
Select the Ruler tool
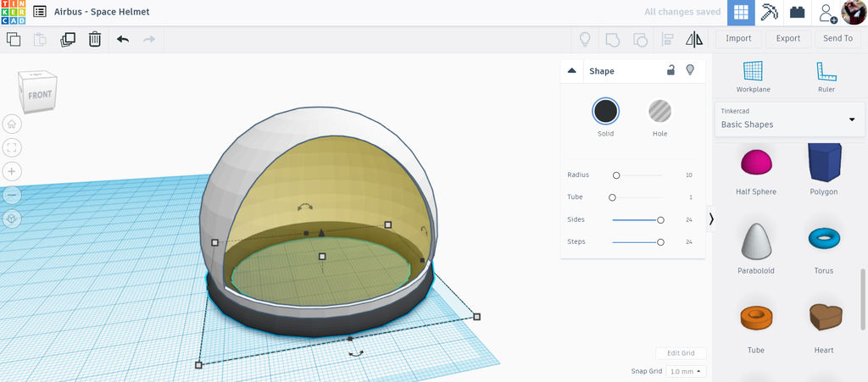click(826, 76)
